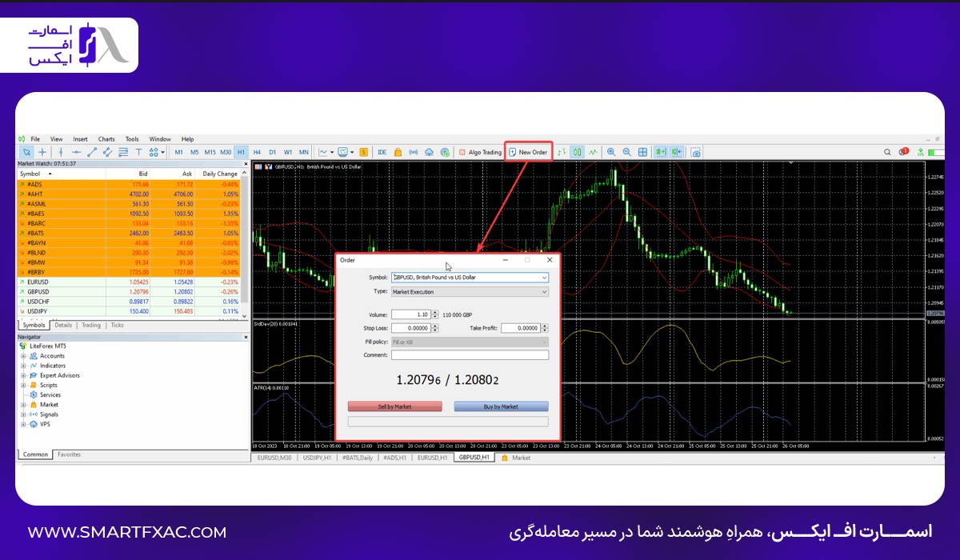Adjust Take Profit using its stepper arrows

point(546,328)
